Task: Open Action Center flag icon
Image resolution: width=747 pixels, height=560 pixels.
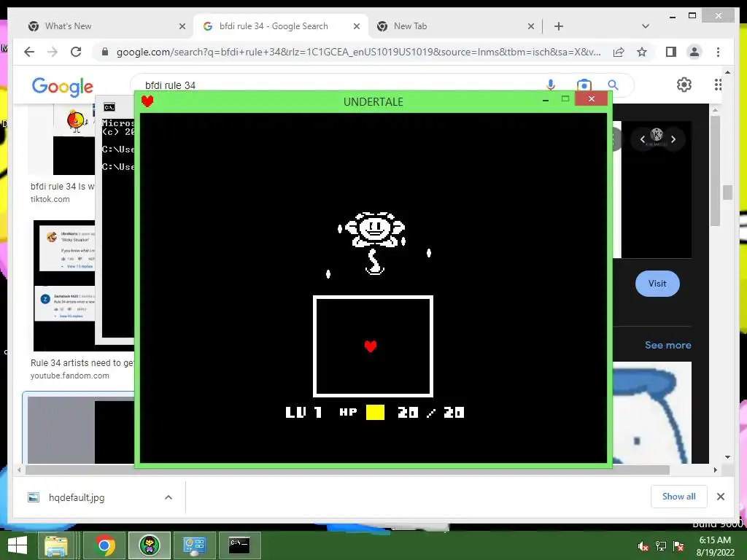Action: (678, 546)
